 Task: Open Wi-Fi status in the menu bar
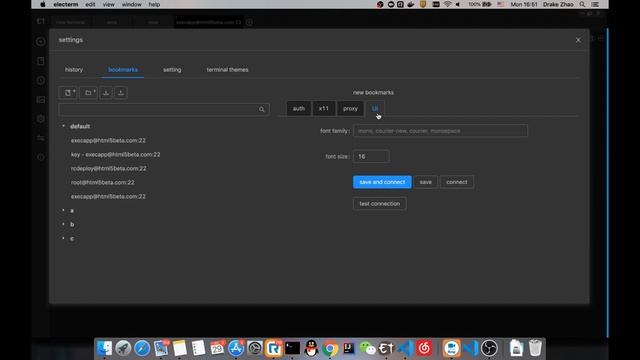point(448,4)
